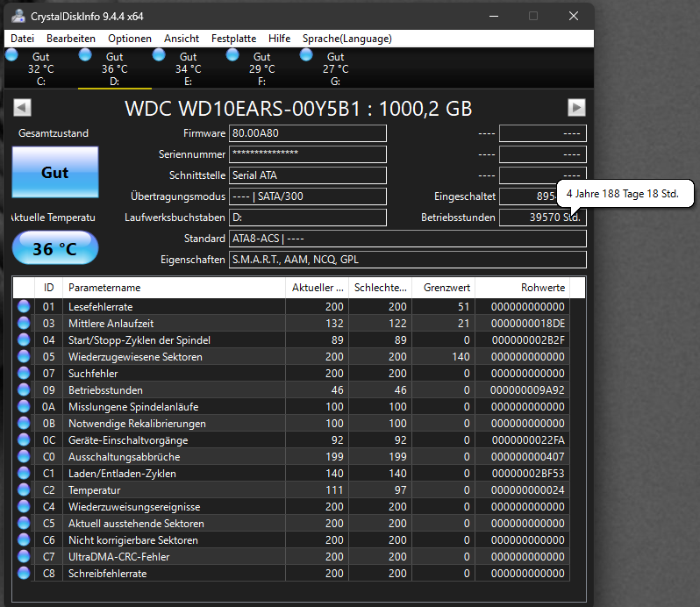Viewport: 700px width, 607px height.
Task: Click the CrystalDiskInfo app icon in title bar
Action: click(x=18, y=16)
